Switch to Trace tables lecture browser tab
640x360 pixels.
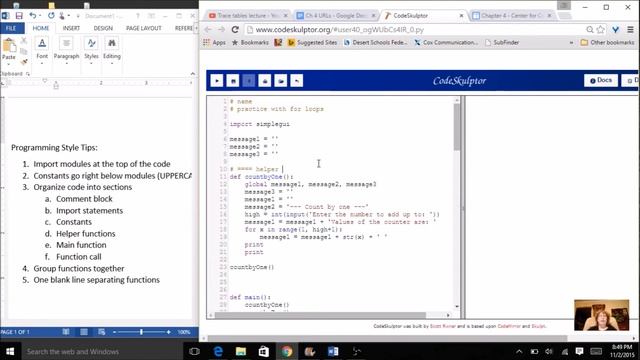click(248, 16)
